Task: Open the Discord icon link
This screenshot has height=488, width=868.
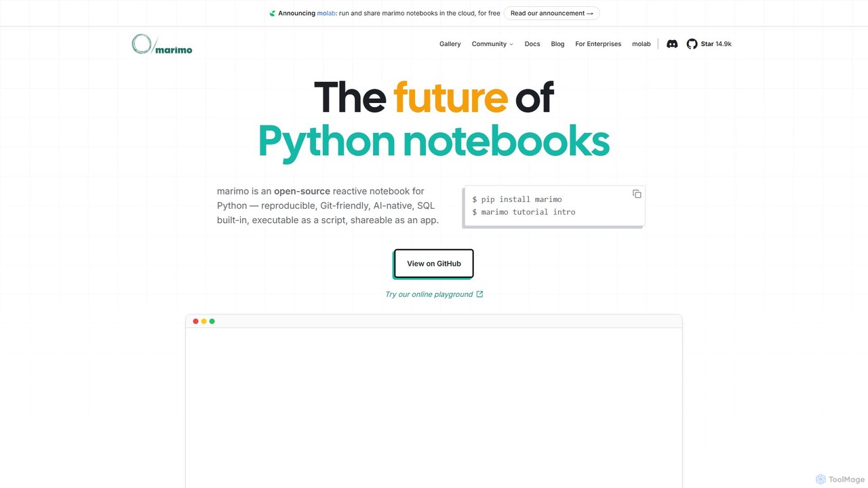Action: click(672, 44)
